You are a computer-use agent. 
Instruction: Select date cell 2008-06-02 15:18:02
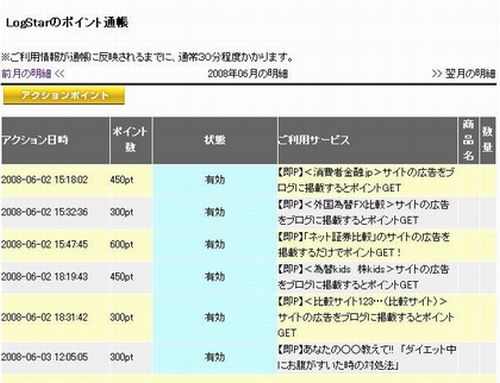click(x=44, y=180)
